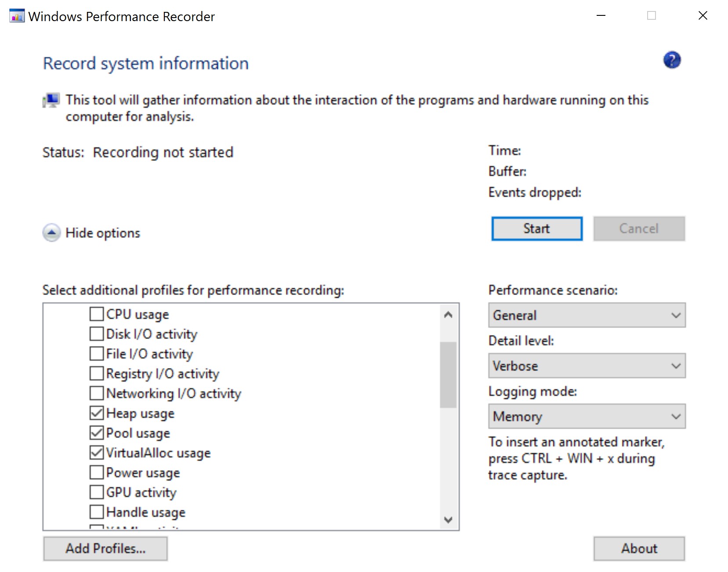Click the profile list scrollbar thumb

pos(448,375)
